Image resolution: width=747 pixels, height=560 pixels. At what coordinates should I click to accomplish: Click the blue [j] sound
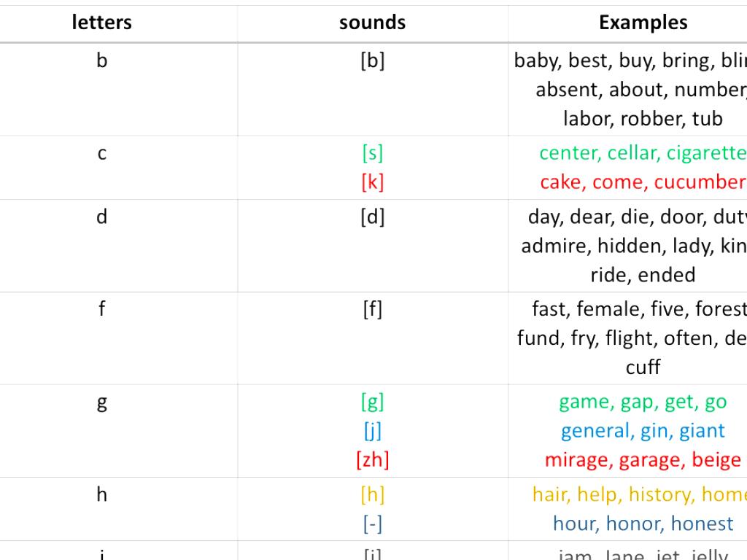tap(372, 431)
